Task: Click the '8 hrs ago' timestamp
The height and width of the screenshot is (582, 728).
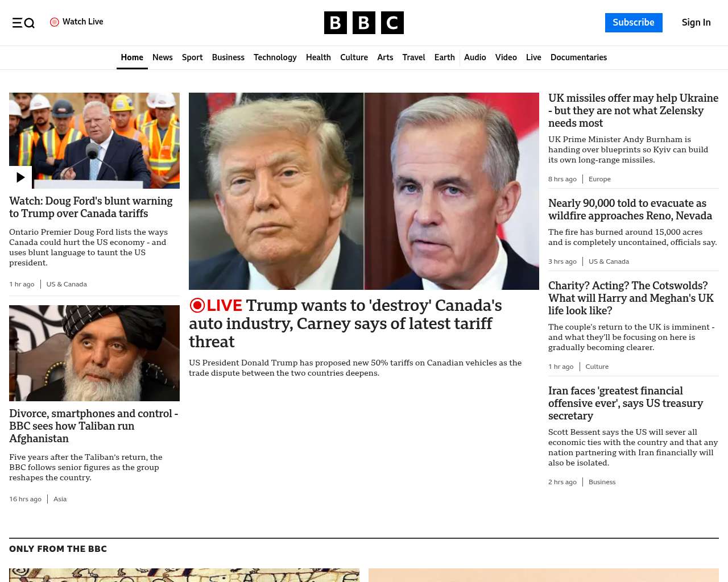Action: (x=562, y=179)
